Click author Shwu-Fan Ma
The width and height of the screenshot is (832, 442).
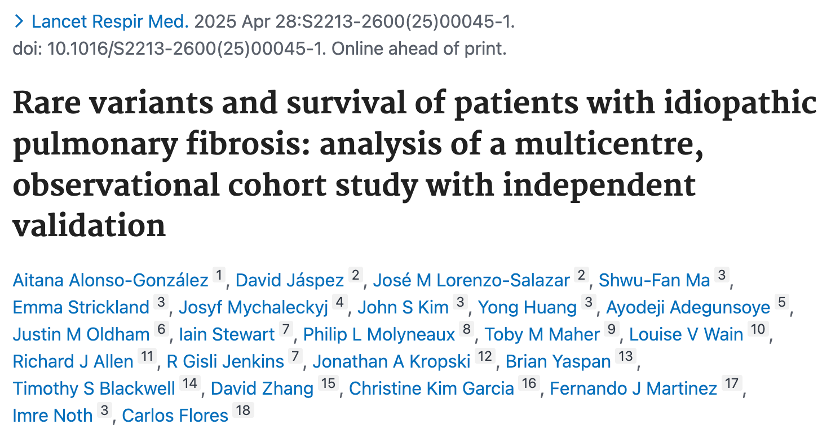click(x=654, y=280)
